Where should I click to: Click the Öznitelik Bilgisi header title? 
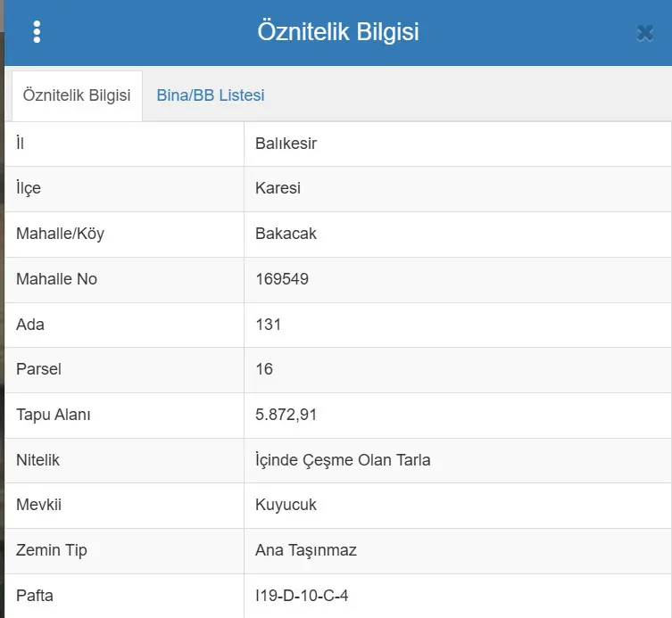(x=338, y=32)
